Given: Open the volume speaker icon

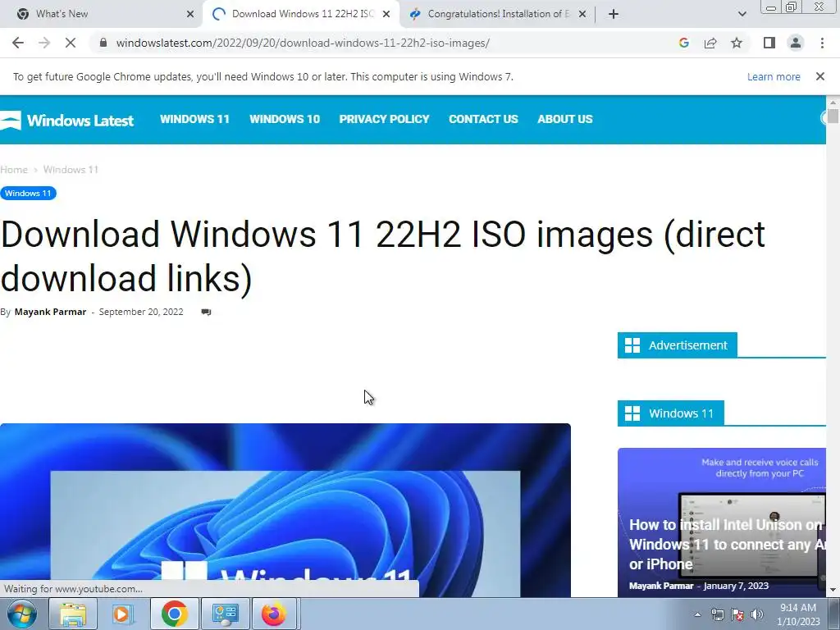Looking at the screenshot, I should coord(756,615).
